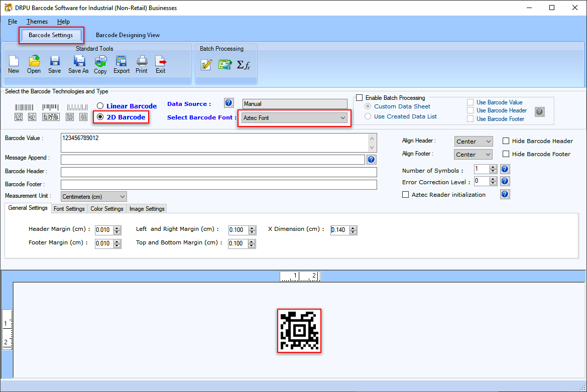Open the sigma function series icon
The width and height of the screenshot is (587, 392).
(244, 65)
